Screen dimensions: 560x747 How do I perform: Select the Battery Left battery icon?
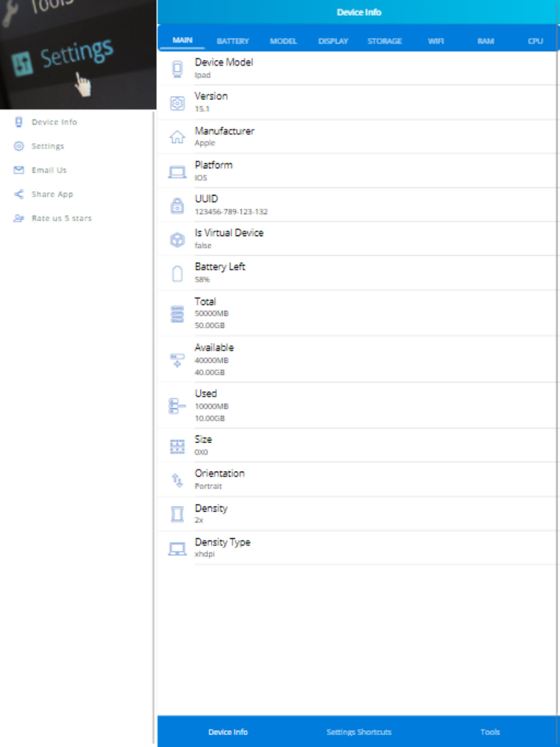coord(178,271)
